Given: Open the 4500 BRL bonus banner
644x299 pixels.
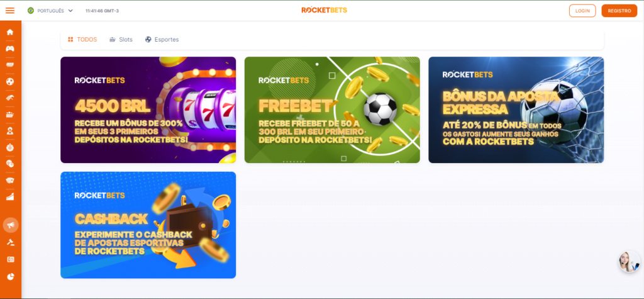Looking at the screenshot, I should coord(148,110).
